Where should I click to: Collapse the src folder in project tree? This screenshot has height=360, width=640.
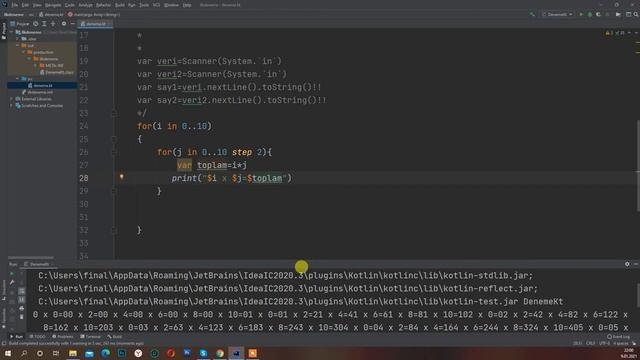tap(18, 78)
